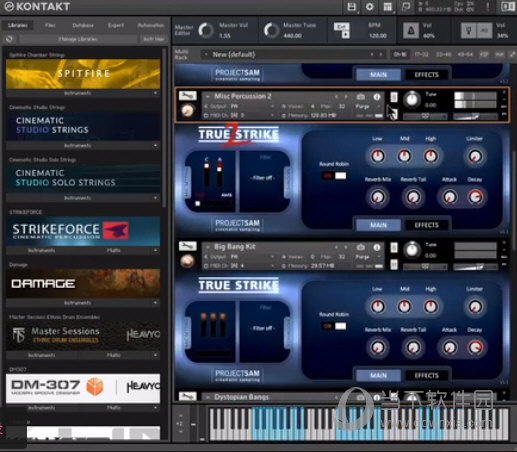The height and width of the screenshot is (452, 517).
Task: Toggle the PV button on Misc Percussion 2
Action: 504,114
